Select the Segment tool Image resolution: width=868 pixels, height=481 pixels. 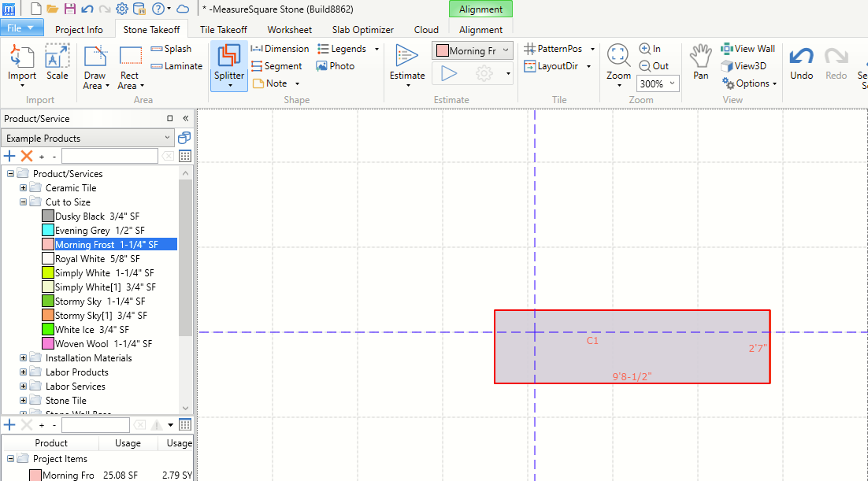point(276,66)
